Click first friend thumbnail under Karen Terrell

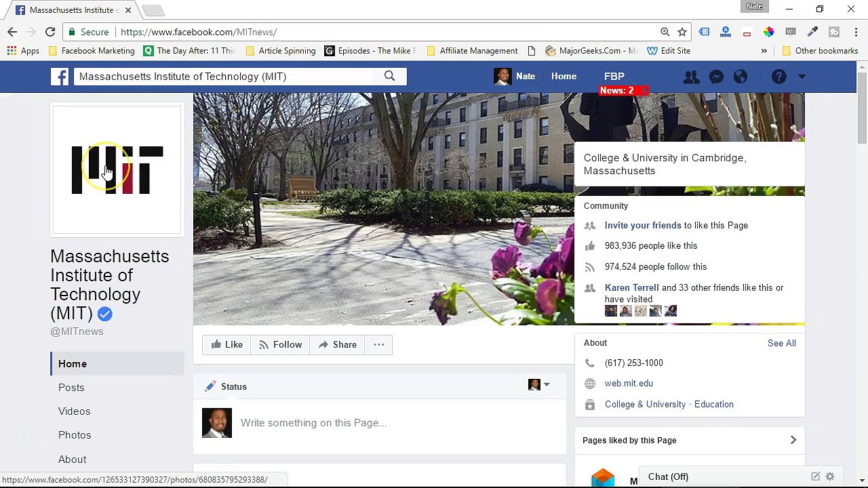[611, 311]
